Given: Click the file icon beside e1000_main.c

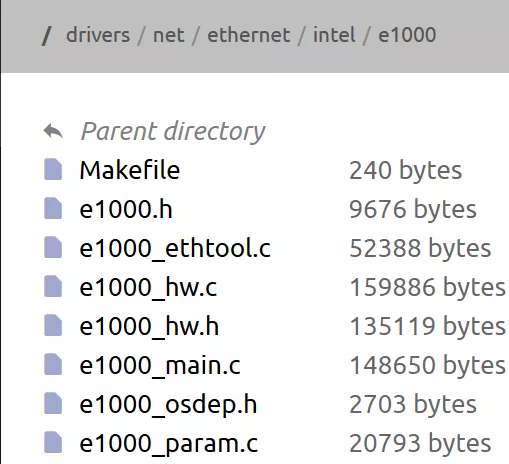Looking at the screenshot, I should click(53, 364).
